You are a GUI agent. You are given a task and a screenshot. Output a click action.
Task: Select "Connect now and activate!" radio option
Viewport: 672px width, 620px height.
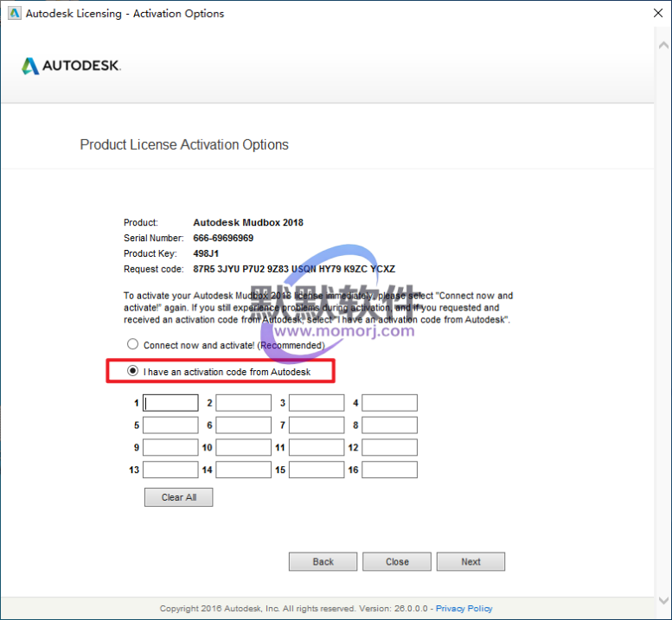tap(133, 344)
